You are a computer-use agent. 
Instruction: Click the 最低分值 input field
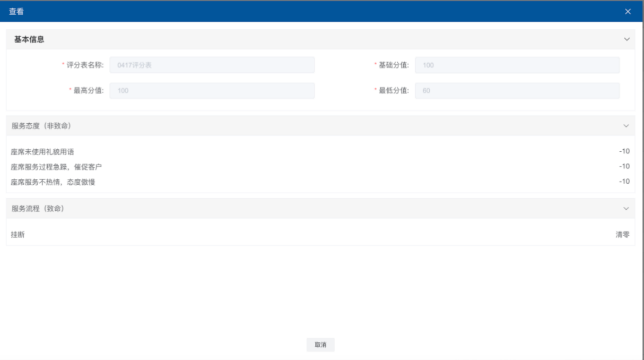[x=517, y=91]
